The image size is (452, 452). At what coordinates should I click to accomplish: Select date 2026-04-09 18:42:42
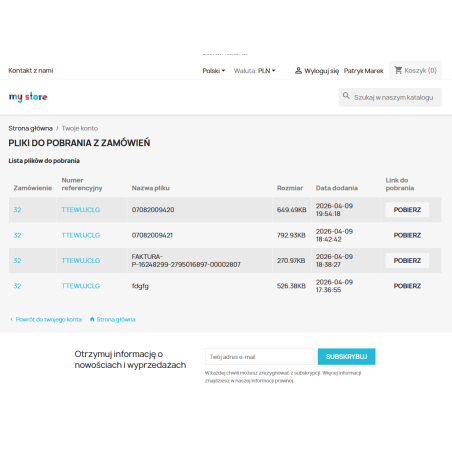click(x=334, y=235)
